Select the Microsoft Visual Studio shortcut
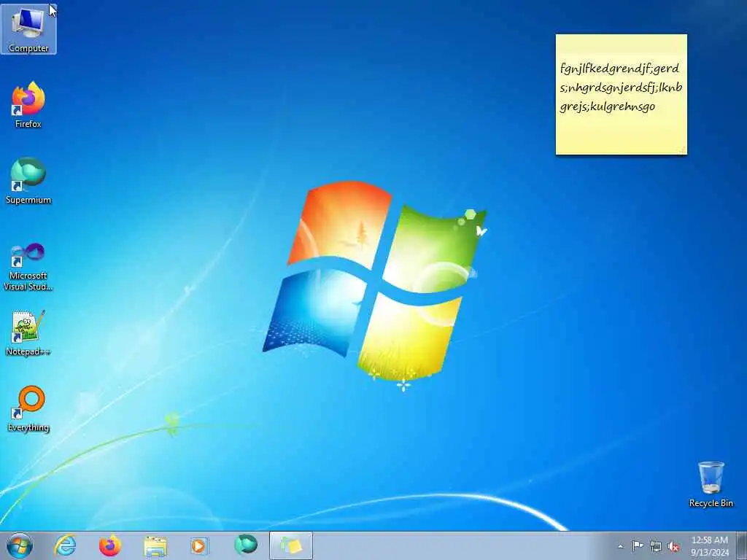 (28, 267)
